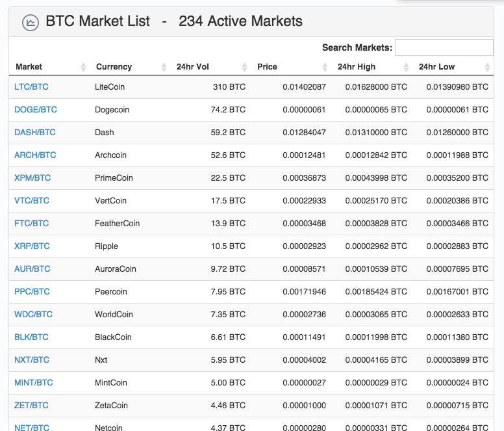Select the BlackCoin currency cell
Viewport: 504px width, 431px height.
tap(113, 337)
